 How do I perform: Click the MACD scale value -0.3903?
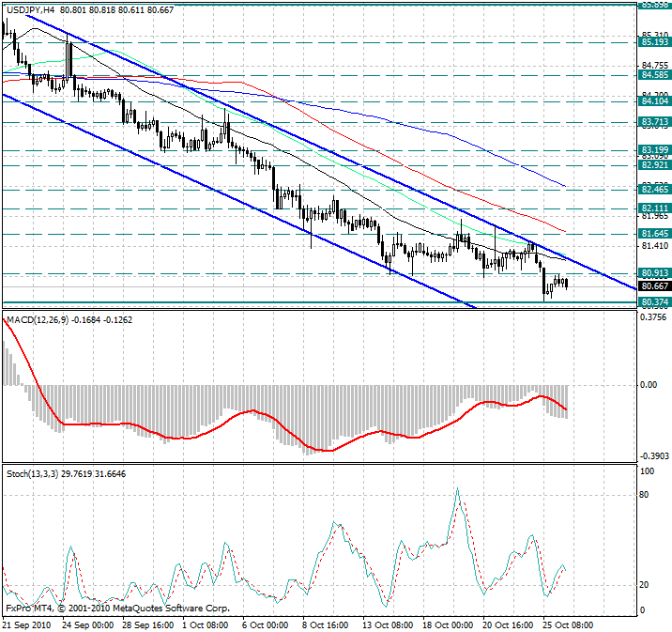tap(654, 455)
